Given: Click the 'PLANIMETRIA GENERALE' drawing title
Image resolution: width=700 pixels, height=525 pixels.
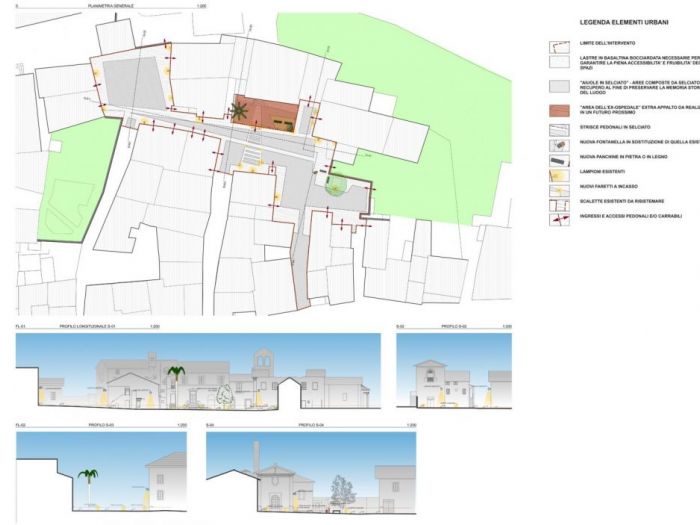Looking at the screenshot, I should [111, 6].
